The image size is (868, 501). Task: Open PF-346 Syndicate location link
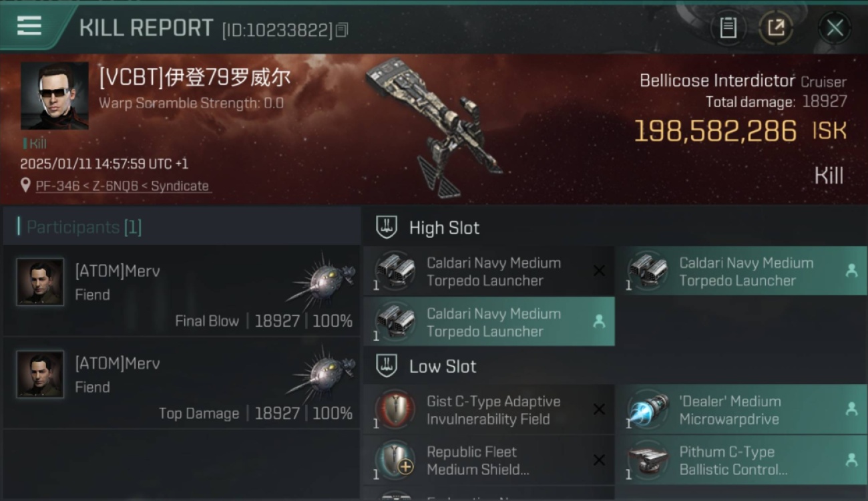point(122,186)
